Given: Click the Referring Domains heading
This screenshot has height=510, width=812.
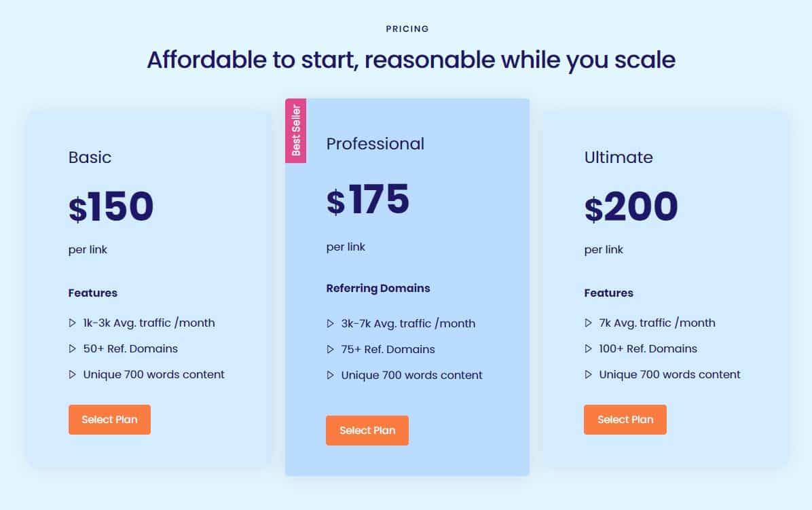Looking at the screenshot, I should 378,289.
